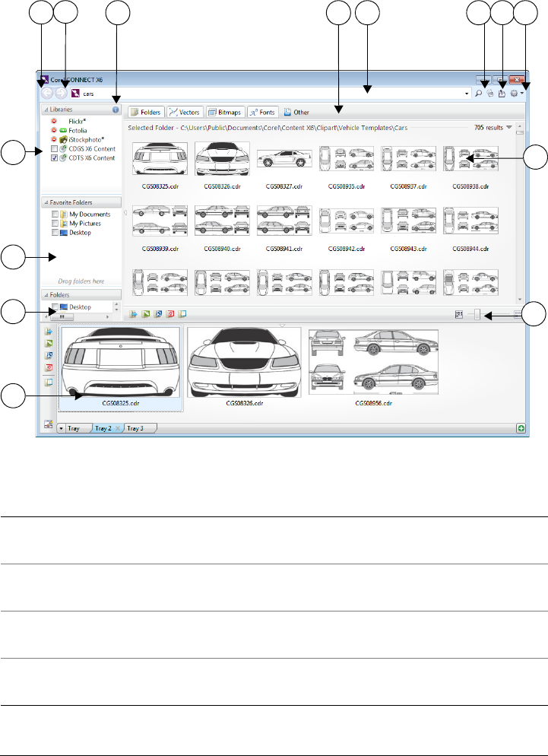Toggle the Other filter button
The width and height of the screenshot is (548, 756).
coord(296,113)
